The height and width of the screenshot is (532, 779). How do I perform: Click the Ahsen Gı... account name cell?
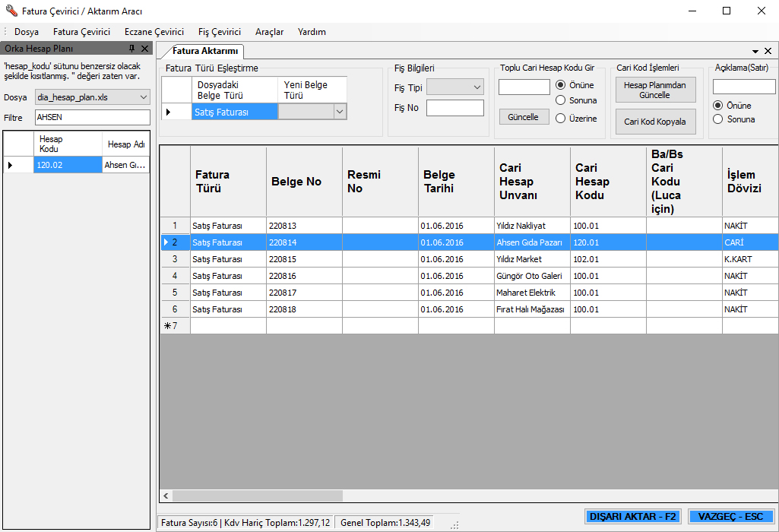click(125, 165)
